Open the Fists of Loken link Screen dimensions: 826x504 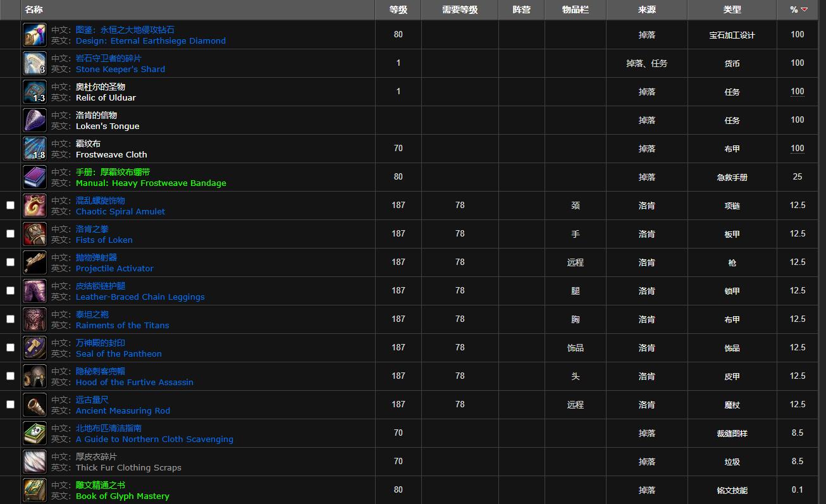pyautogui.click(x=104, y=240)
